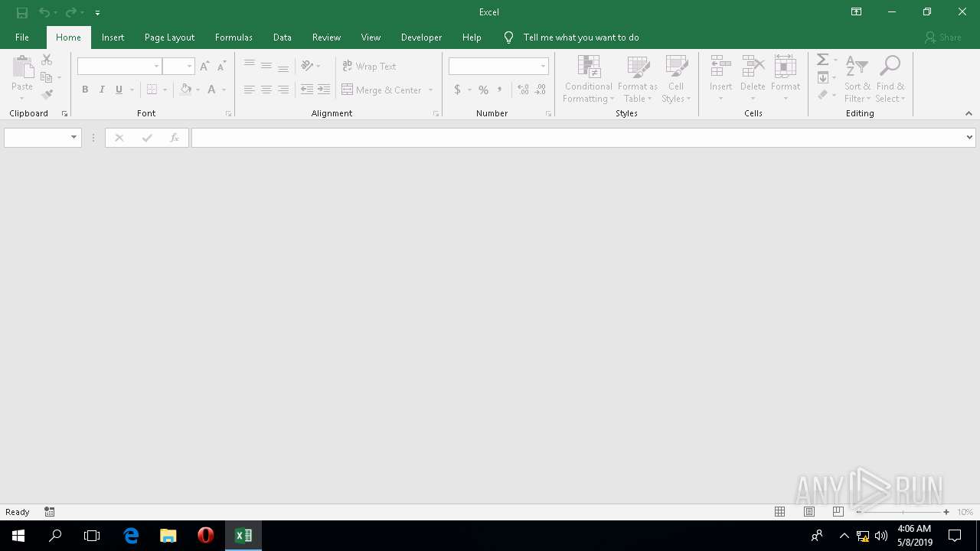The height and width of the screenshot is (551, 980).
Task: Switch to the Page Layout tab
Action: pyautogui.click(x=169, y=37)
